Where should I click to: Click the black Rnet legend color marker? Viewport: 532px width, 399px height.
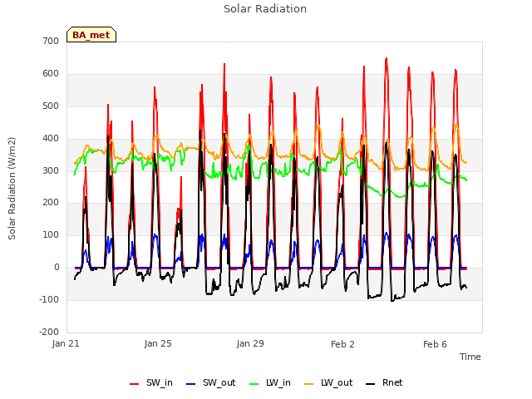coord(371,384)
